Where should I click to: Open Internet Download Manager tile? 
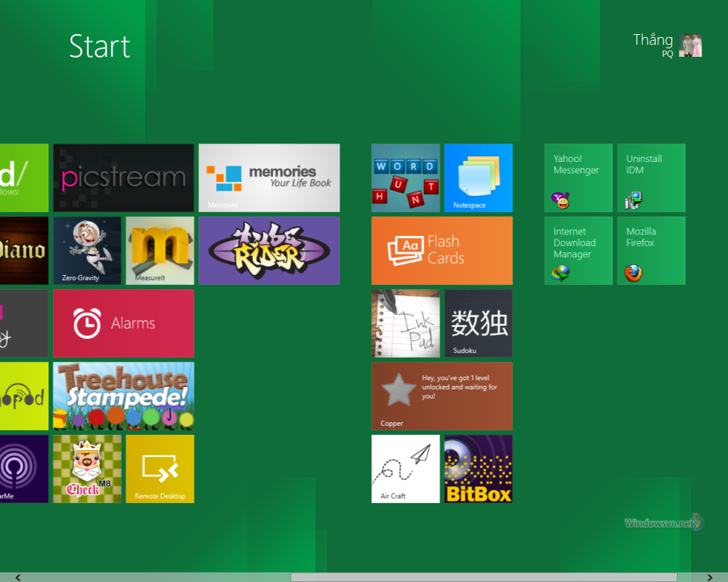coord(579,251)
